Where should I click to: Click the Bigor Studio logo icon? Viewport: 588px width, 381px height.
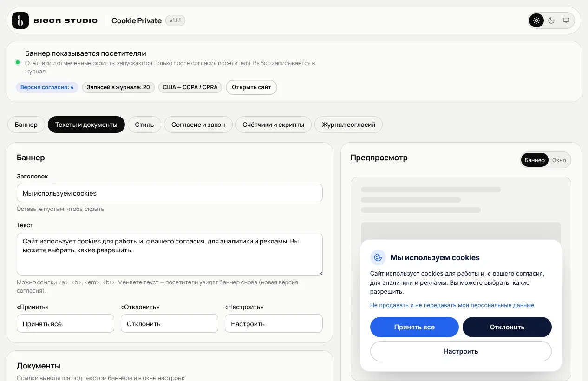(x=20, y=20)
